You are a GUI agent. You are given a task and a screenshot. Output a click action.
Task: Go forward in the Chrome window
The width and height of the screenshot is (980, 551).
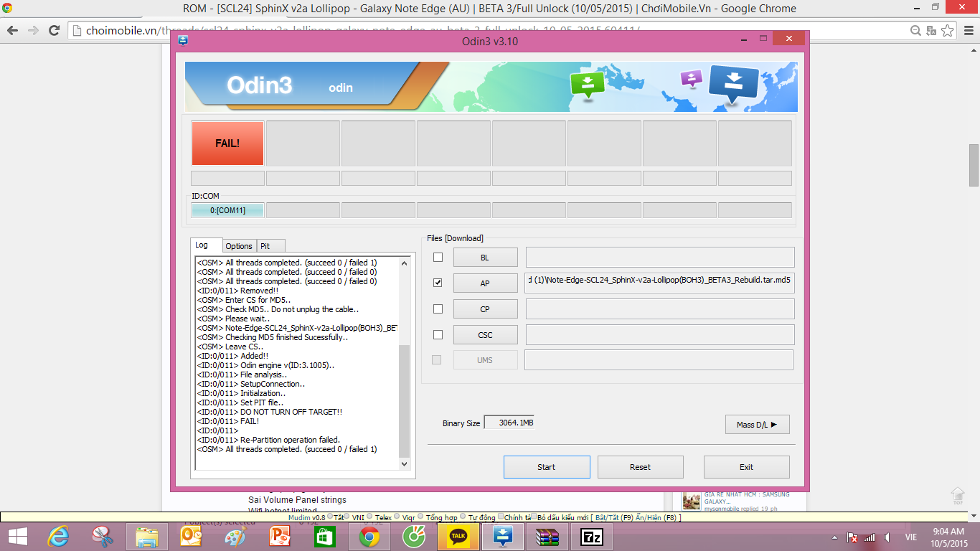click(x=33, y=30)
